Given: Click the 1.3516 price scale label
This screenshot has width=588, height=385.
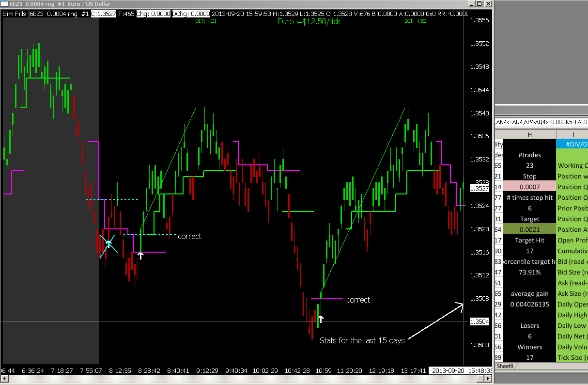Looking at the screenshot, I should click(479, 252).
